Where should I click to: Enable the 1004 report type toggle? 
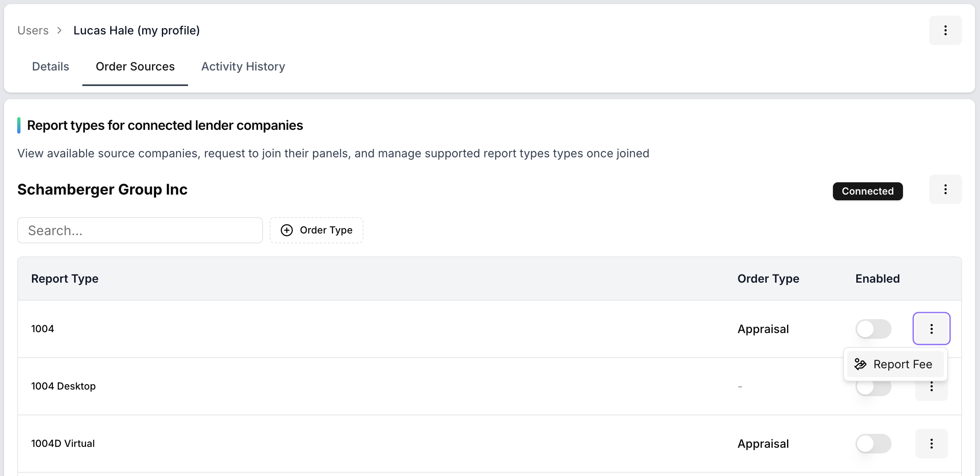pyautogui.click(x=873, y=329)
